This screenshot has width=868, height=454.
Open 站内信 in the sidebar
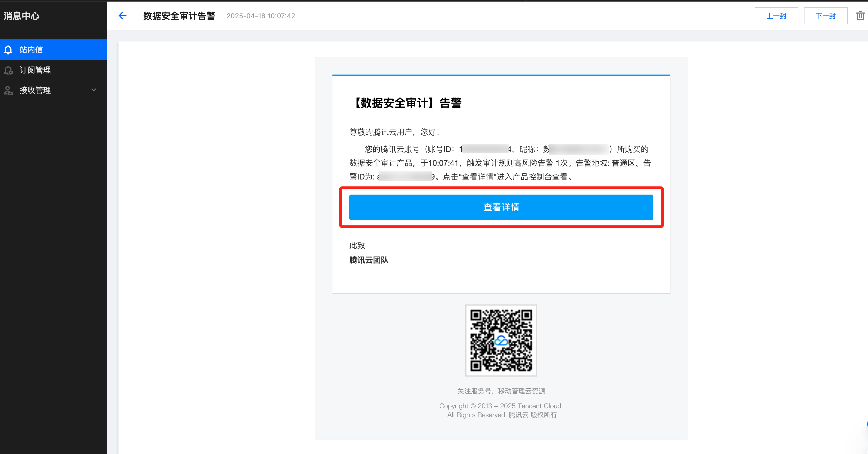click(54, 50)
